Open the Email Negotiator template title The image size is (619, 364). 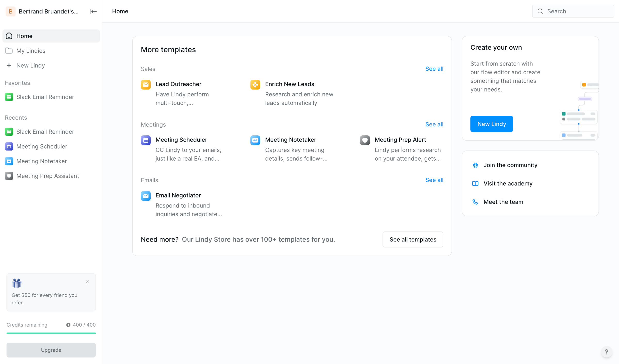pos(178,195)
